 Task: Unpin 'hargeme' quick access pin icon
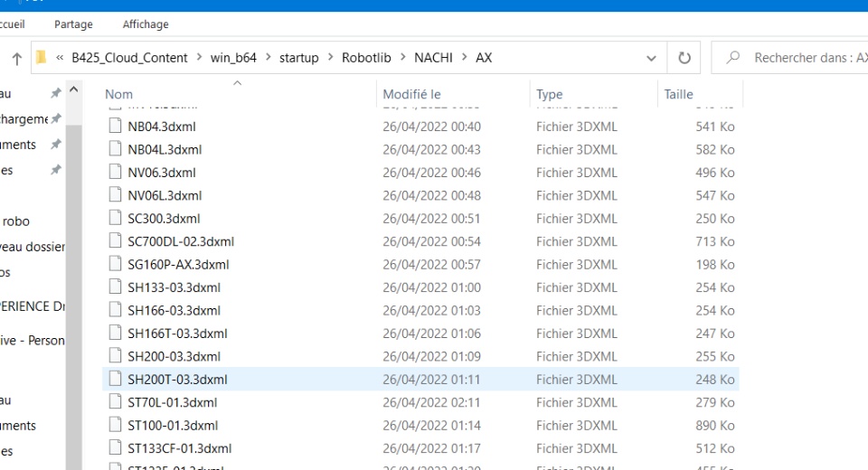click(x=55, y=118)
